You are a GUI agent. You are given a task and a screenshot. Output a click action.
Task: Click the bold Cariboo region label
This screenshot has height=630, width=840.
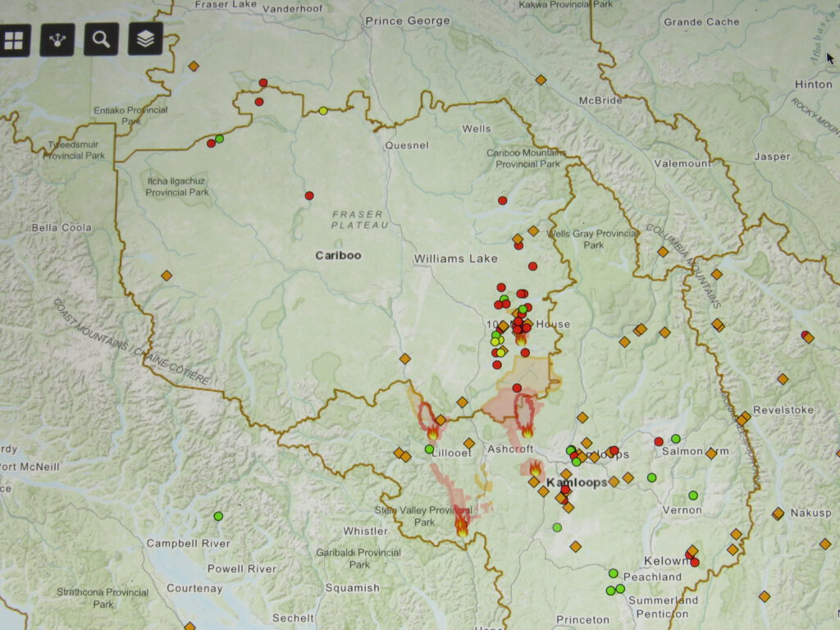point(338,256)
